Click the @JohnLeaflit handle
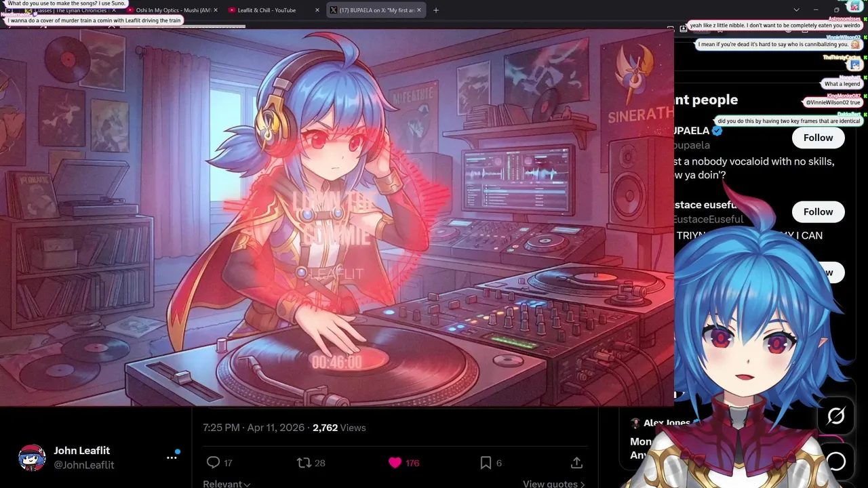 pyautogui.click(x=84, y=465)
